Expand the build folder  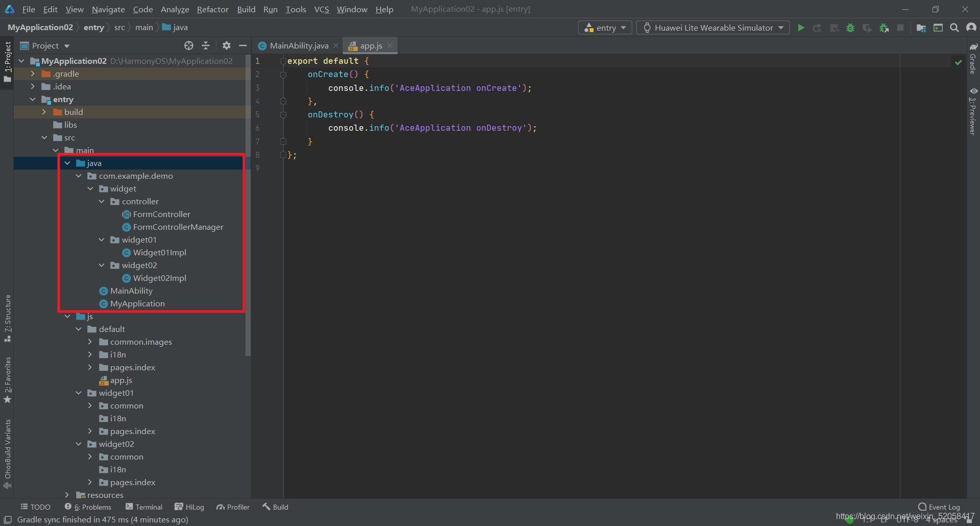coord(44,112)
